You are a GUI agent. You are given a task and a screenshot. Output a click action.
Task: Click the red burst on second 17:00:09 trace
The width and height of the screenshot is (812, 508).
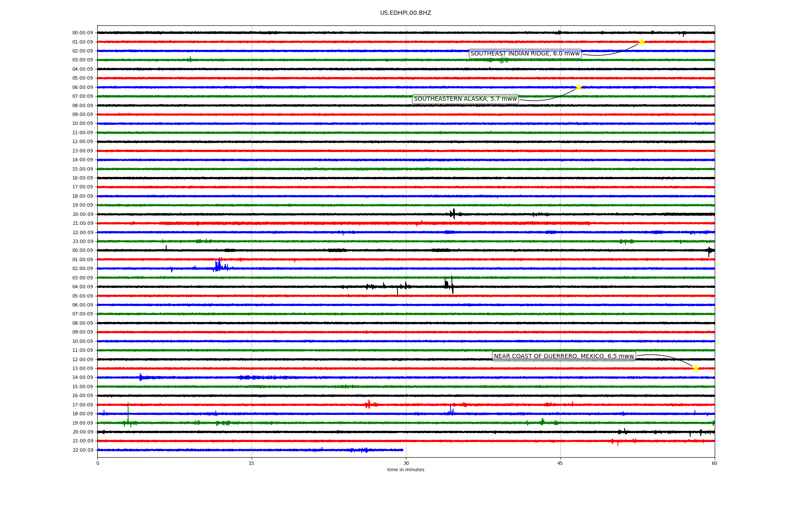coord(368,404)
